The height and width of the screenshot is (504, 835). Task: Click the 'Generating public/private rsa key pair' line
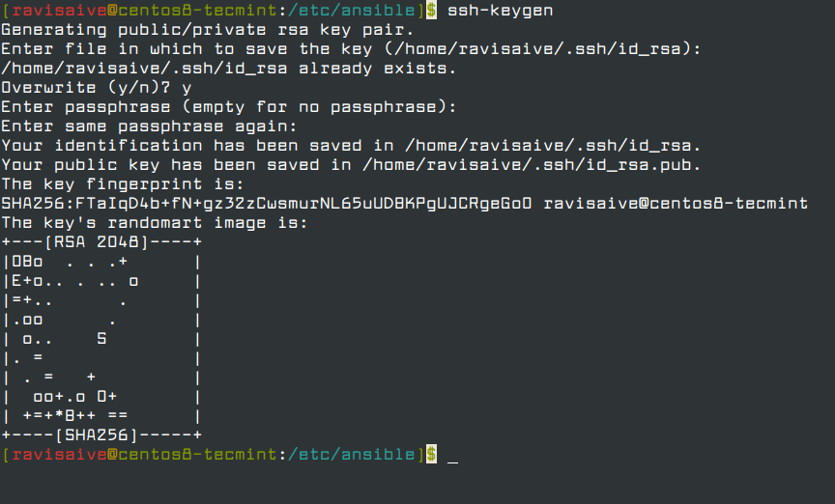pos(207,29)
